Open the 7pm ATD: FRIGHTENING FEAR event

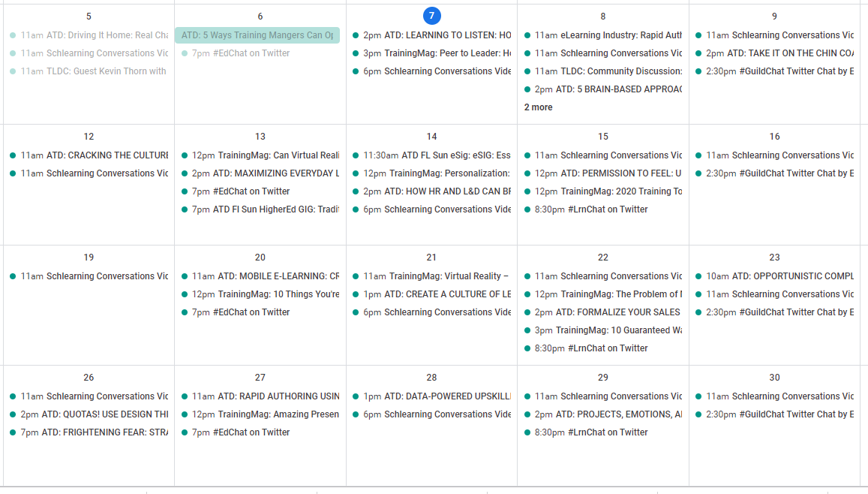pyautogui.click(x=89, y=432)
